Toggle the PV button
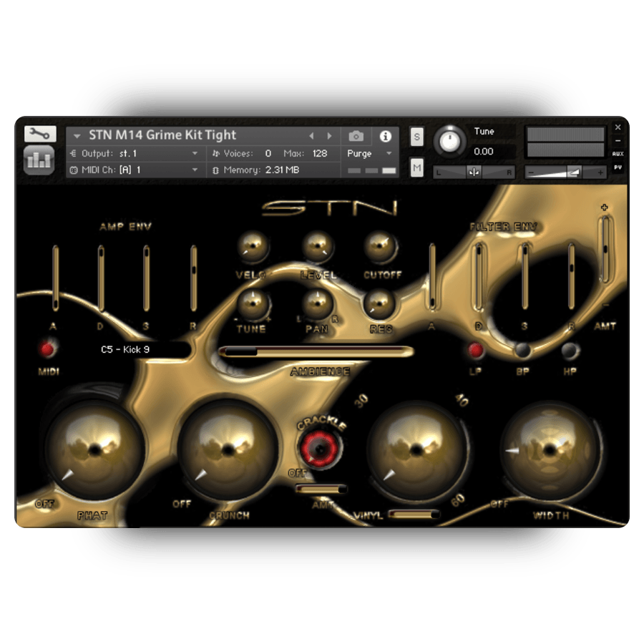 click(x=618, y=167)
